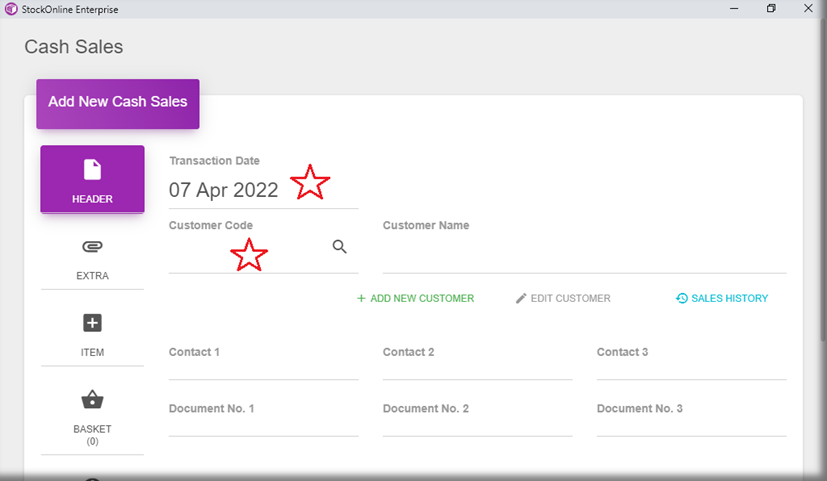Switch to the ITEM plus-box section
This screenshot has width=827, height=481.
(92, 334)
